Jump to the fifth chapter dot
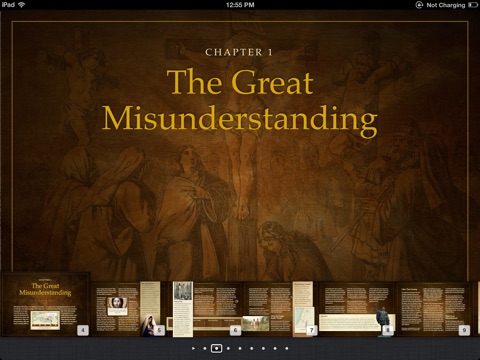 pyautogui.click(x=252, y=348)
